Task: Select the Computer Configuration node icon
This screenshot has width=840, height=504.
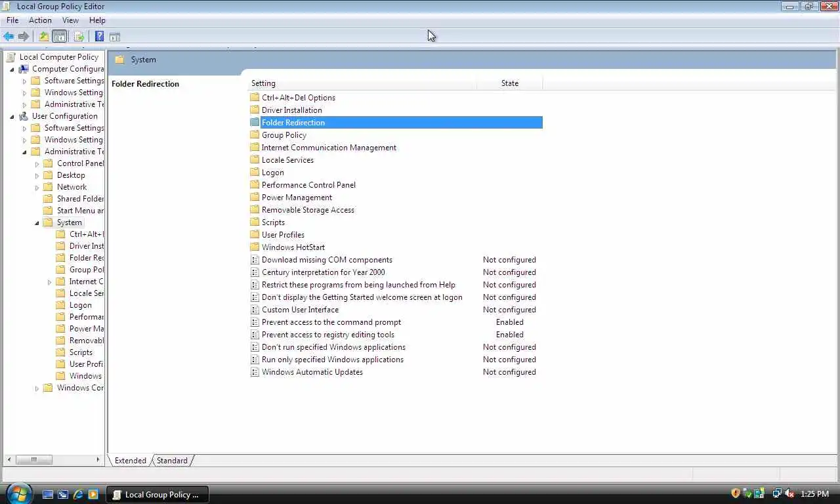Action: point(24,69)
